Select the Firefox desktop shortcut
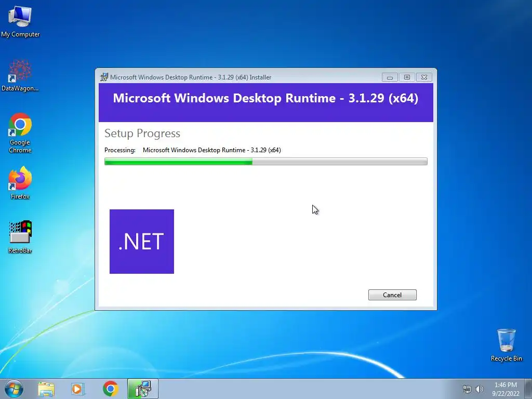Viewport: 532px width, 399px height. tap(20, 183)
